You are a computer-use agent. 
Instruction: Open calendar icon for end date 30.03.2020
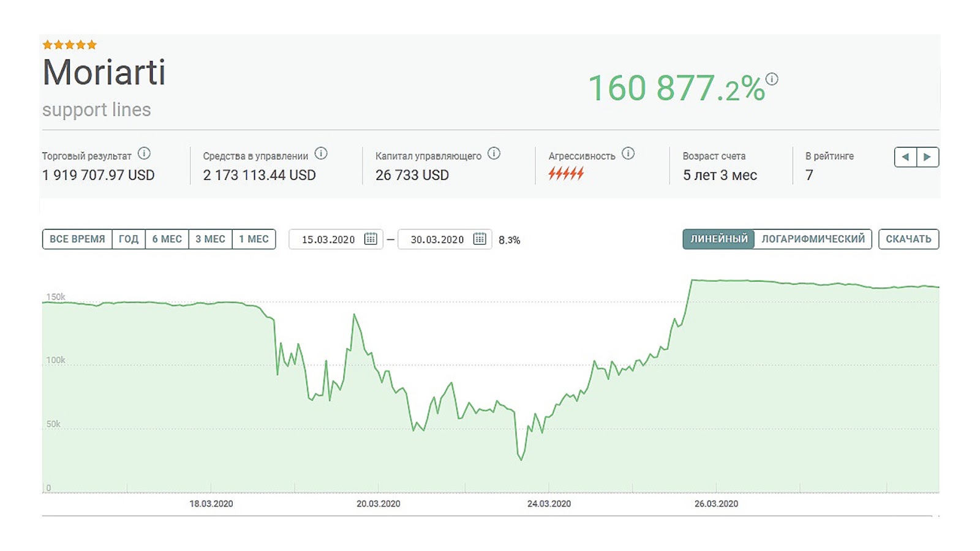pos(480,239)
